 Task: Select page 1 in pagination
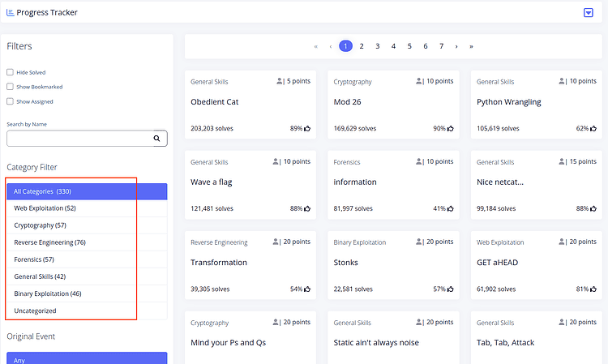[345, 46]
